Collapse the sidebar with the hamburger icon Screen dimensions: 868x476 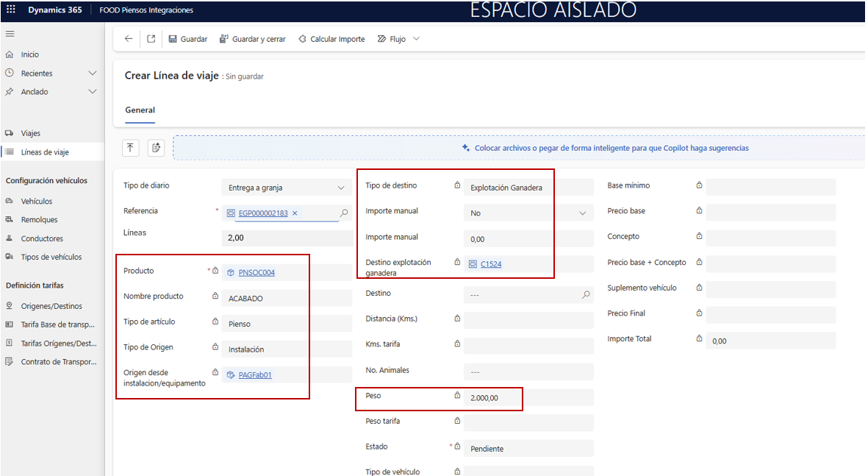10,34
